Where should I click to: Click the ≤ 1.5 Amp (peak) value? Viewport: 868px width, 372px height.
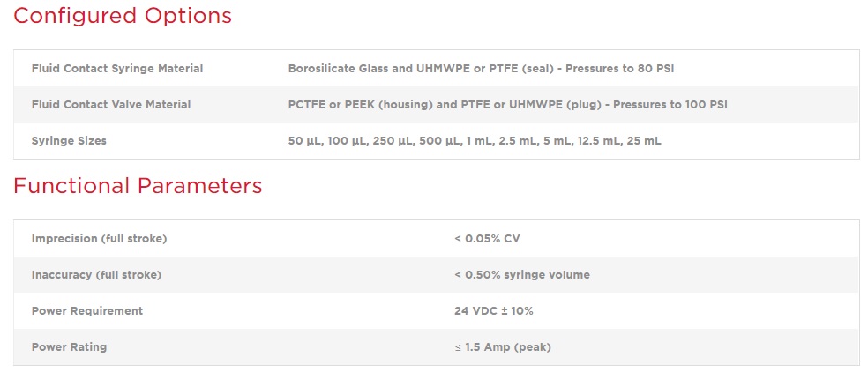point(503,346)
